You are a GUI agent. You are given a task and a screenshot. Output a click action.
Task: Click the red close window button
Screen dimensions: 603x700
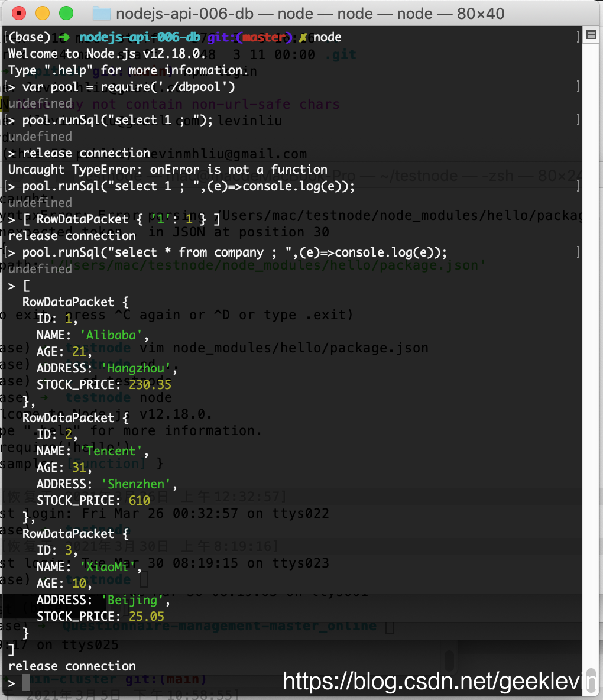pyautogui.click(x=19, y=14)
